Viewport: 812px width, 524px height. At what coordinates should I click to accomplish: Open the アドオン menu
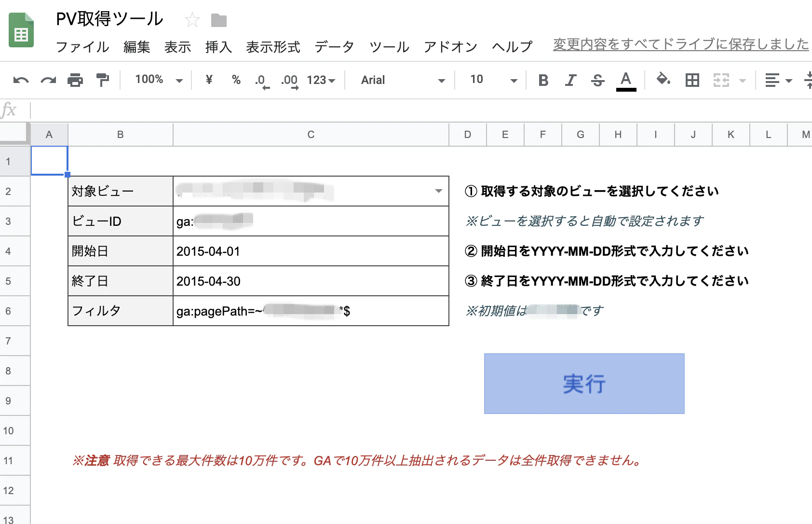[450, 47]
